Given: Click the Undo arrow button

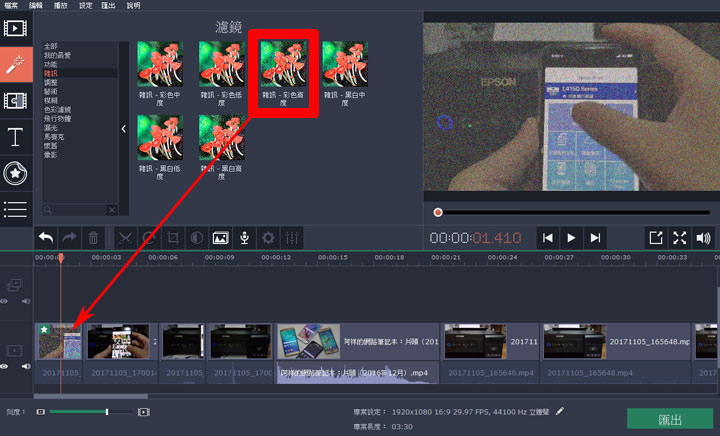Looking at the screenshot, I should pyautogui.click(x=45, y=238).
